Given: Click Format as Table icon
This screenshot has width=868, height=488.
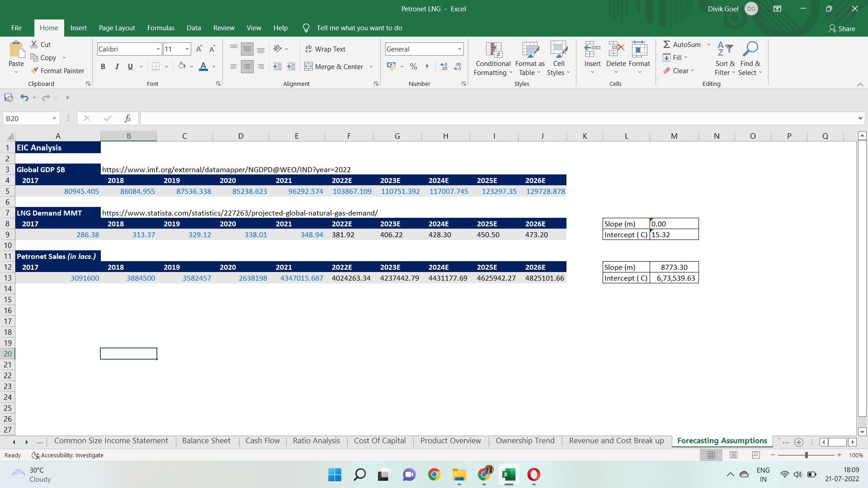Looking at the screenshot, I should (530, 50).
